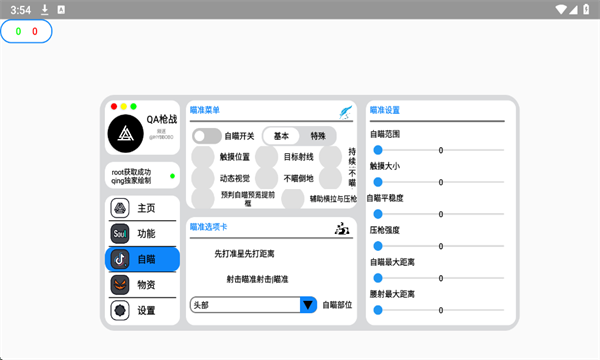Enable the 动态视觉 toggle
The height and width of the screenshot is (360, 600).
tap(203, 178)
